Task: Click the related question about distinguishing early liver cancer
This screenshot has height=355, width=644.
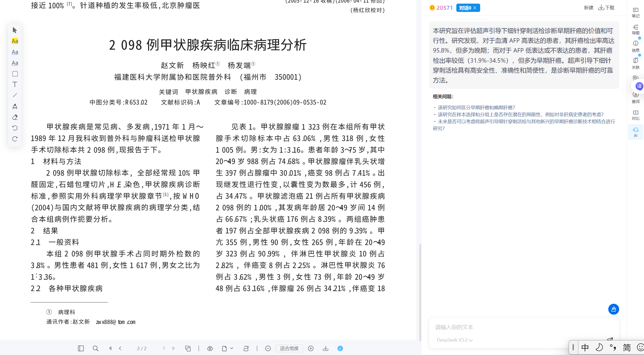Action: point(476,107)
